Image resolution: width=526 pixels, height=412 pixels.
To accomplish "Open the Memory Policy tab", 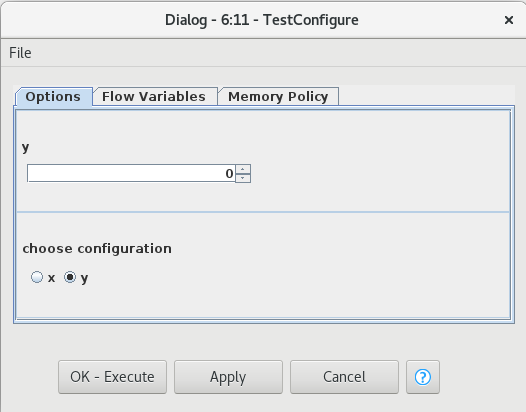I will (278, 97).
